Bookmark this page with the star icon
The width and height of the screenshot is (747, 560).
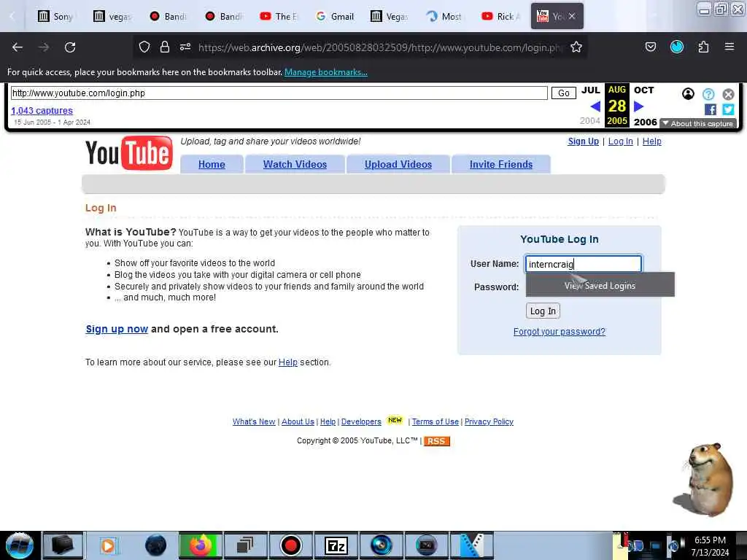(576, 47)
